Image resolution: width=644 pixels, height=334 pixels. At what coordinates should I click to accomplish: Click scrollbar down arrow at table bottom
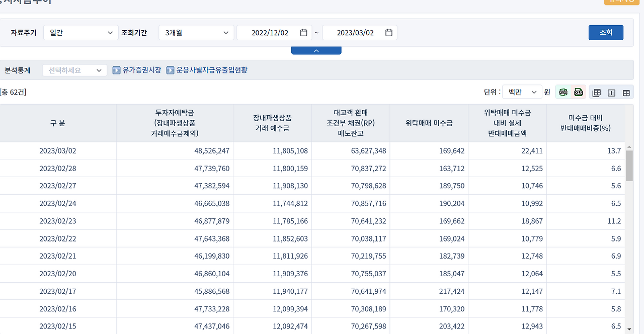coord(629,329)
